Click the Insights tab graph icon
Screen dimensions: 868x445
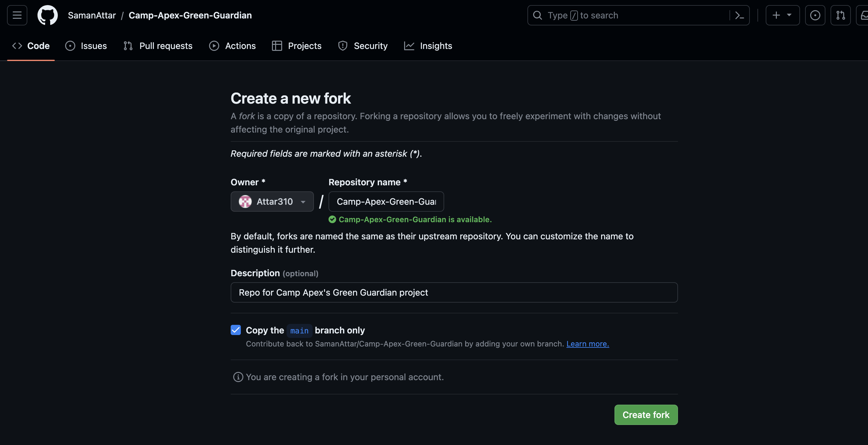(x=409, y=46)
